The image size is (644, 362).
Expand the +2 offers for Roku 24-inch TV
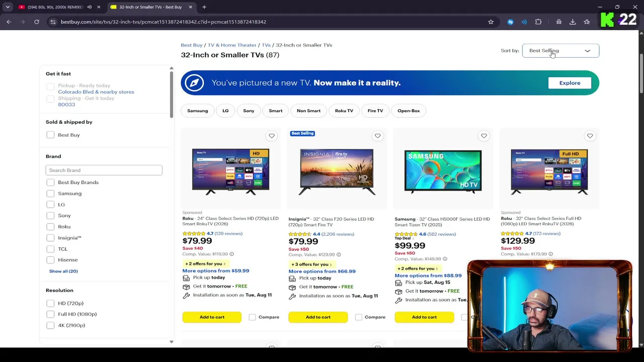[x=205, y=264]
